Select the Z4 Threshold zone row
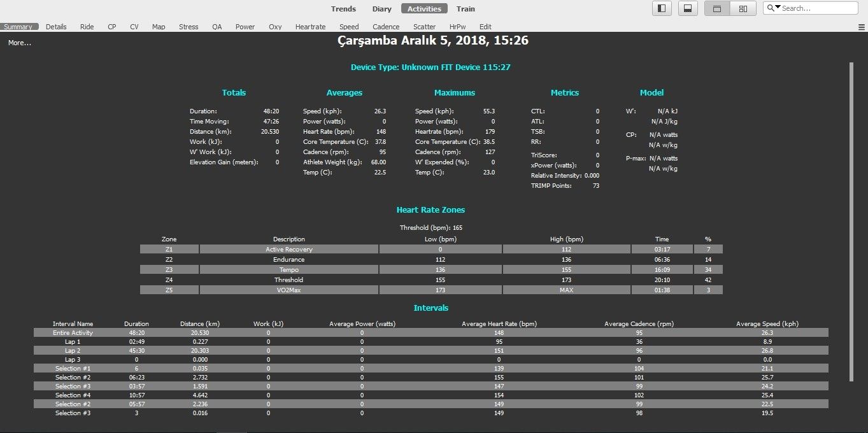The height and width of the screenshot is (433, 868). [x=430, y=280]
